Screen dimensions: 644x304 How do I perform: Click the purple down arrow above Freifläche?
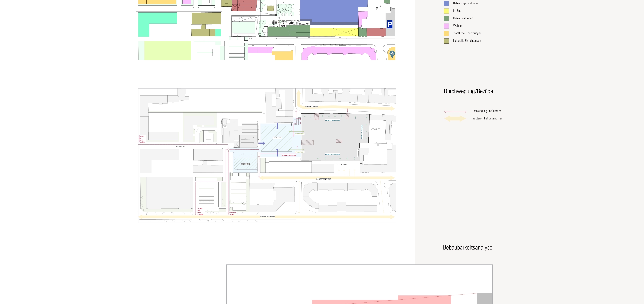point(277,126)
